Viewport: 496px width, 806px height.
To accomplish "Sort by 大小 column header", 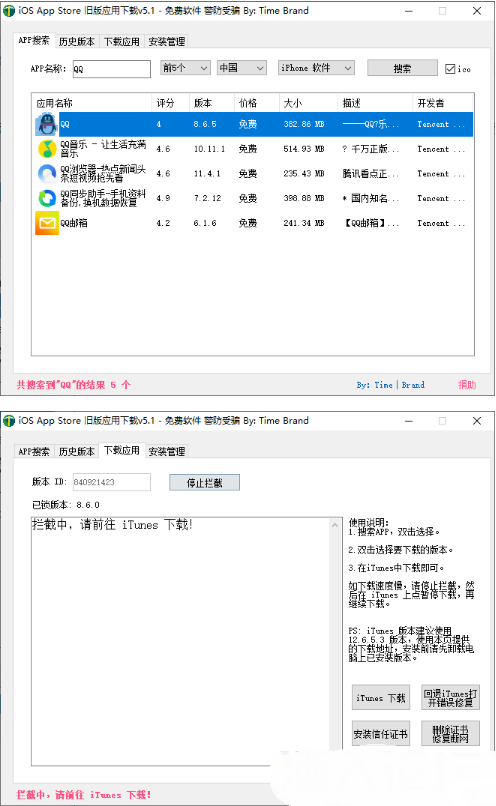I will (308, 103).
